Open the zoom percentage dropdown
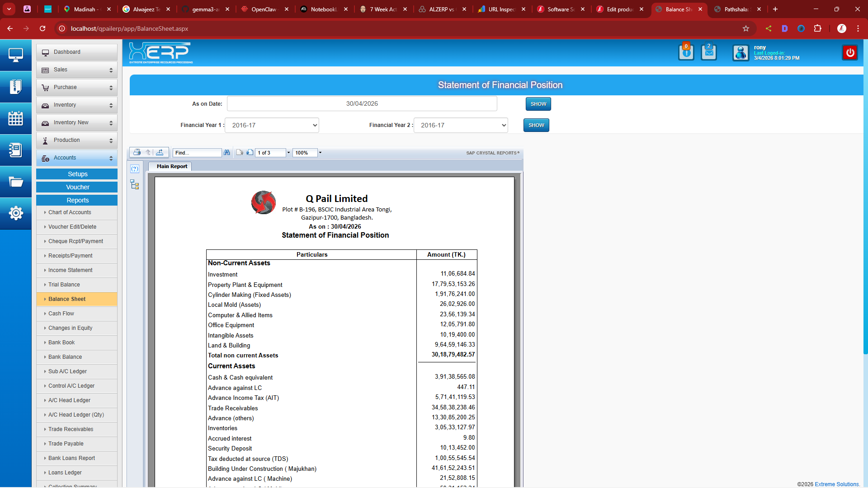 (x=320, y=153)
